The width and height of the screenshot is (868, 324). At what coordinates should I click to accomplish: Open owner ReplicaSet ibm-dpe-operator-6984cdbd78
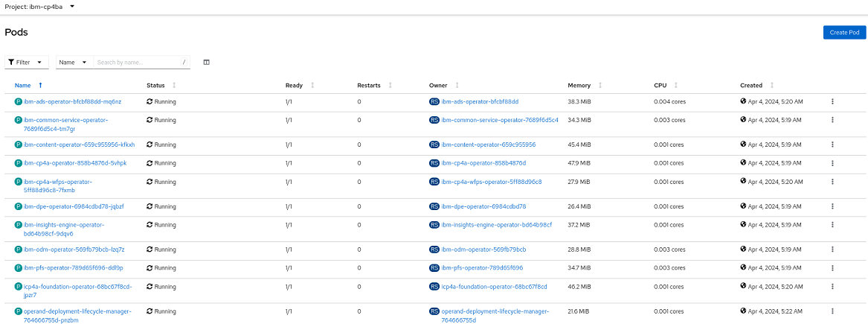483,206
